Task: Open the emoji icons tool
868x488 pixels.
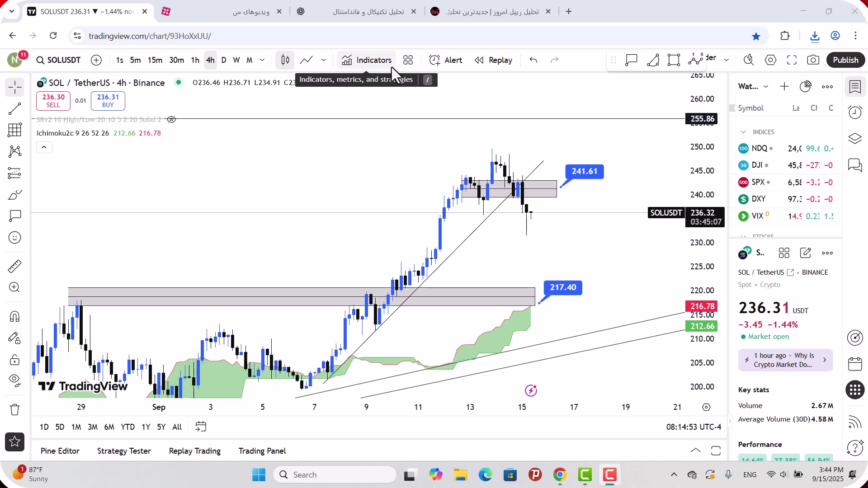Action: click(14, 238)
